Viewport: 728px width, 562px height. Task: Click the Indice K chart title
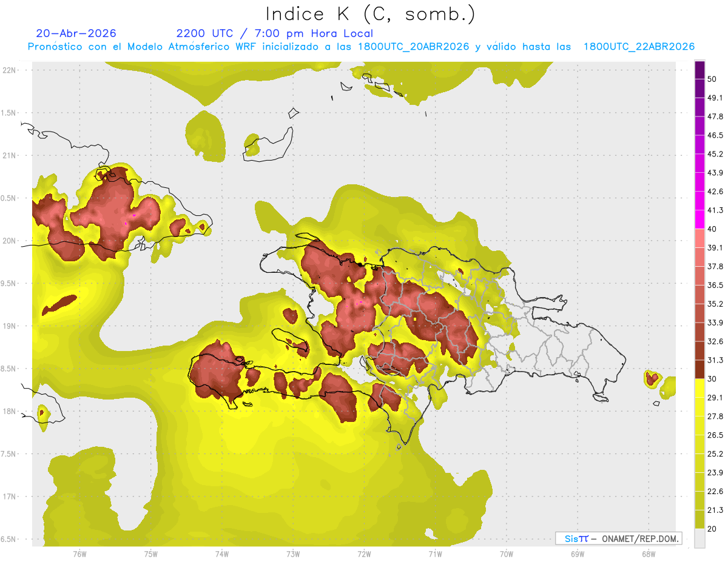[371, 14]
